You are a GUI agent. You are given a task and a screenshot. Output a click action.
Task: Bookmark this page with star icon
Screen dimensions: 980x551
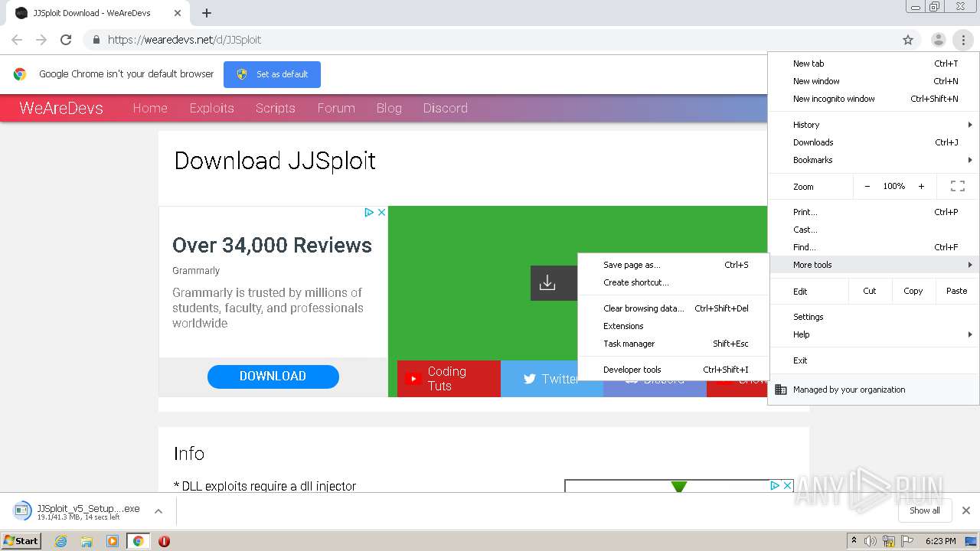pos(908,40)
